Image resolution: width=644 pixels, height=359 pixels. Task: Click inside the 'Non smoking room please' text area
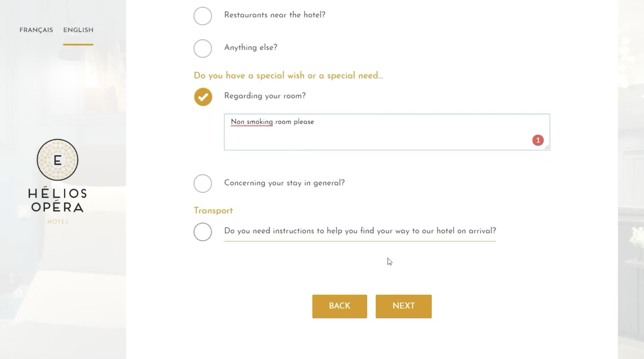pyautogui.click(x=387, y=132)
